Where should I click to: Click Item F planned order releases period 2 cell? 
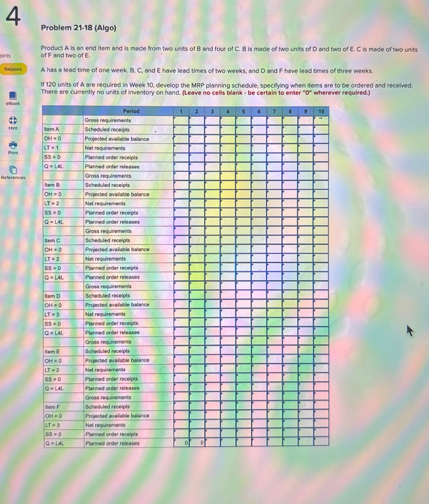(197, 443)
